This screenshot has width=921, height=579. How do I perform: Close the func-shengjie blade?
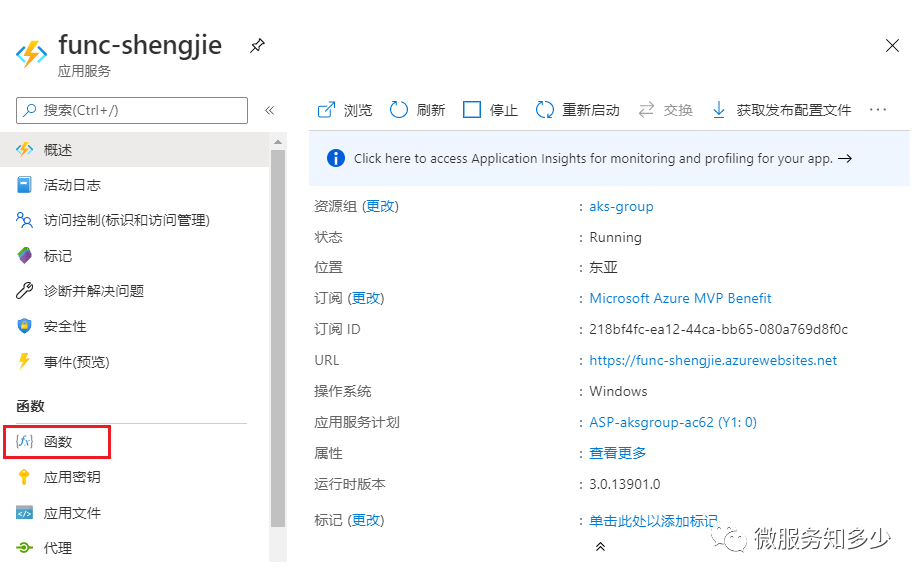click(x=892, y=46)
